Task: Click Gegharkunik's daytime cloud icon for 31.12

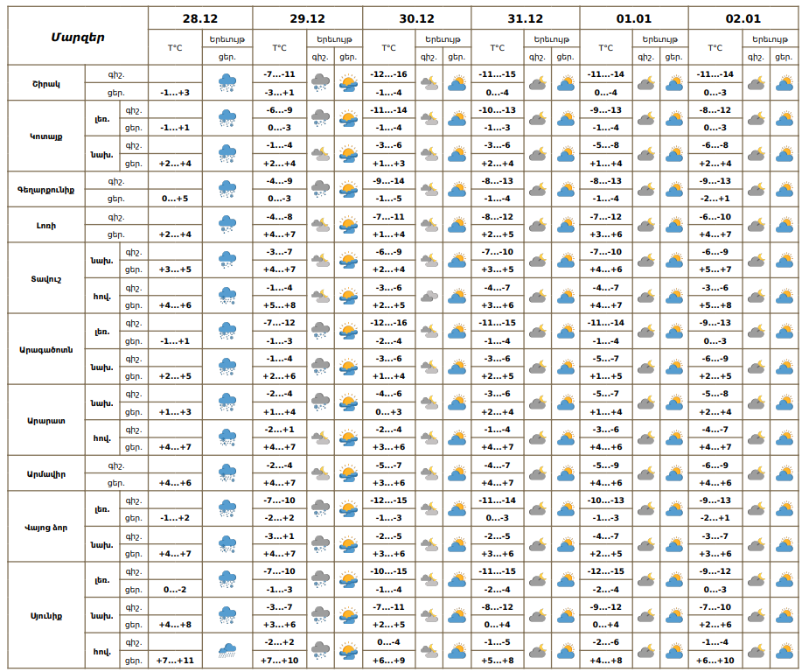Action: 565,190
